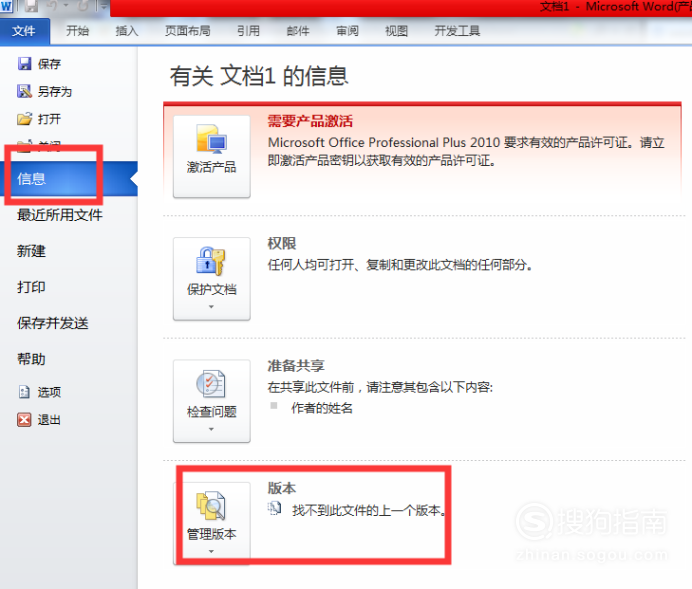Viewport: 692px width, 589px height.
Task: Click the small document icon beside version message
Action: pyautogui.click(x=275, y=509)
